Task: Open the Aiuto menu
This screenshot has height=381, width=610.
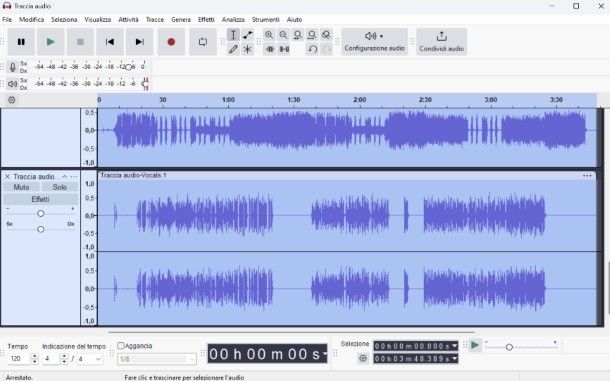Action: 294,19
